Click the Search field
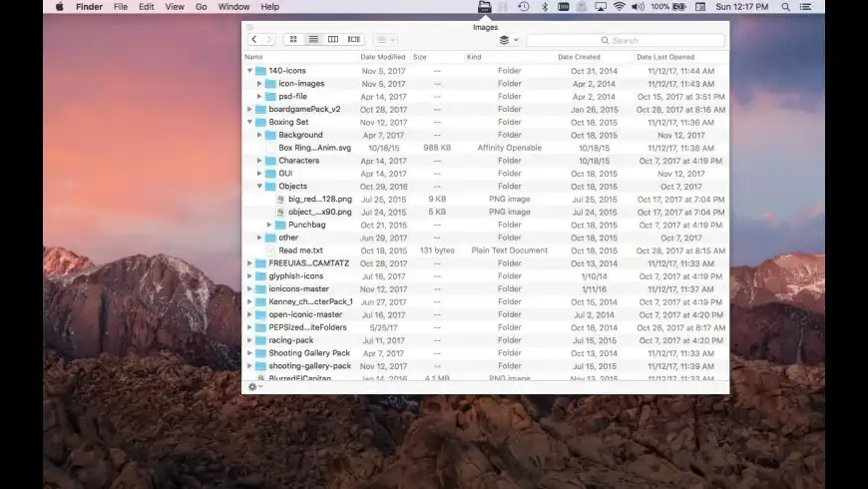The image size is (868, 489). 625,40
